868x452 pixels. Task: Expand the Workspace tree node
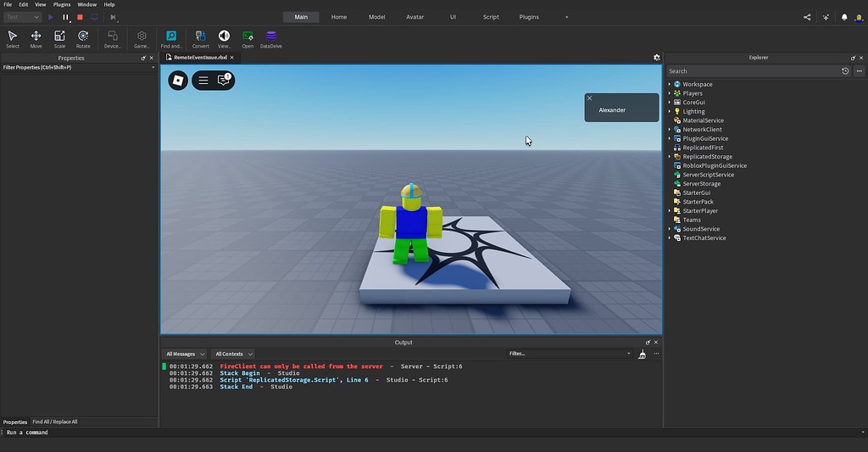[670, 84]
